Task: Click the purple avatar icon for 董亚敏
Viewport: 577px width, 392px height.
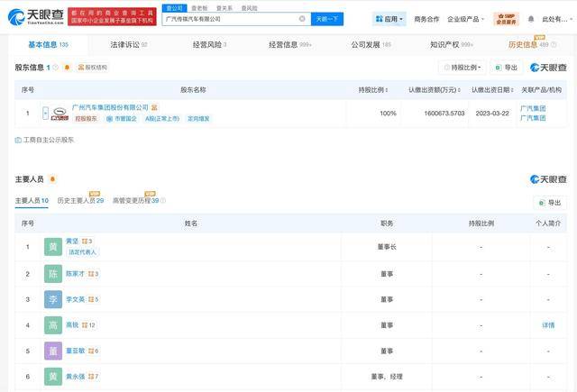Action: (53, 351)
